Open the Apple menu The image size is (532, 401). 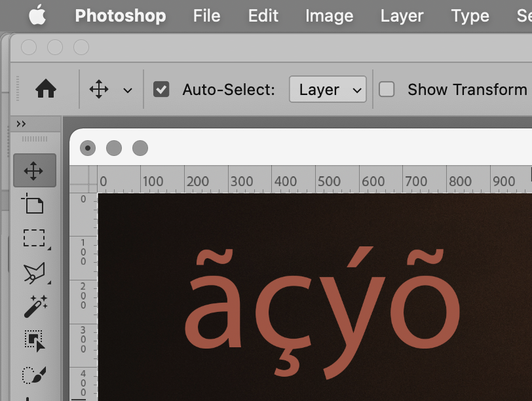pos(37,16)
